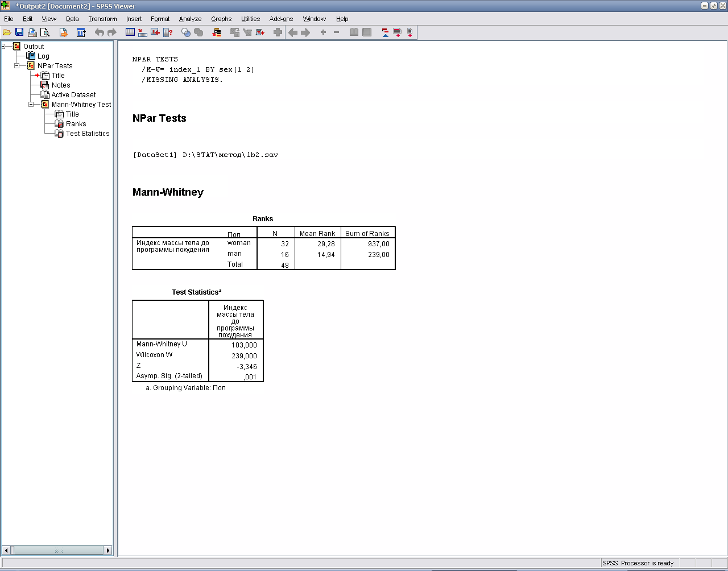Viewport: 728px width, 571px height.
Task: Click the outline pane horizontal scrollbar thumb
Action: pyautogui.click(x=58, y=550)
